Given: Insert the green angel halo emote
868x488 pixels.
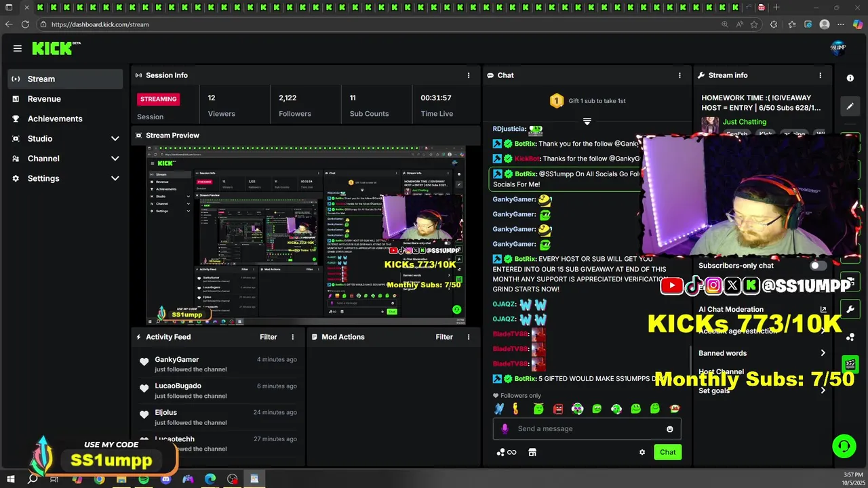Looking at the screenshot, I should [538, 409].
